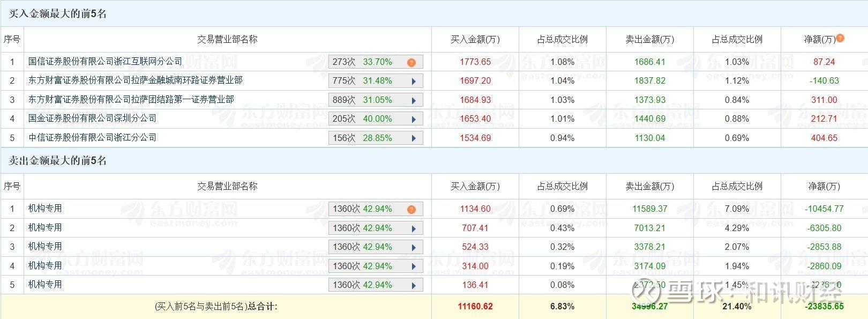Expand the arrow beside 156次 28.85%
The width and height of the screenshot is (868, 319).
click(x=414, y=138)
